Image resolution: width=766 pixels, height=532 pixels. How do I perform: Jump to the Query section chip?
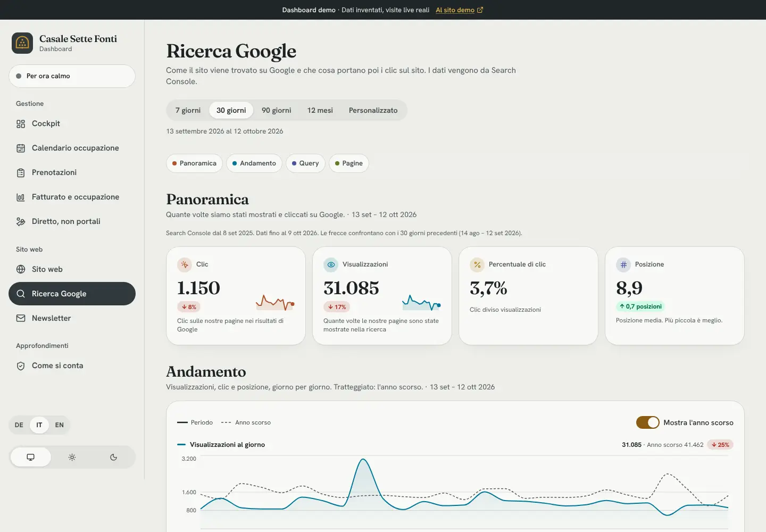(305, 163)
